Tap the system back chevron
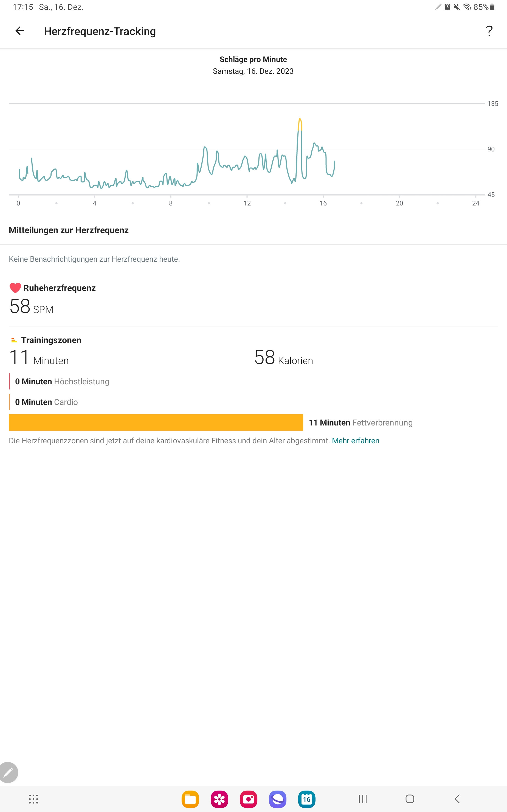Viewport: 507px width, 812px height. pos(457,799)
